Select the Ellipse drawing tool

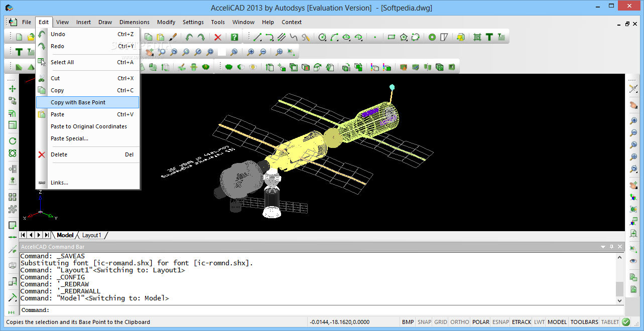pyautogui.click(x=346, y=37)
